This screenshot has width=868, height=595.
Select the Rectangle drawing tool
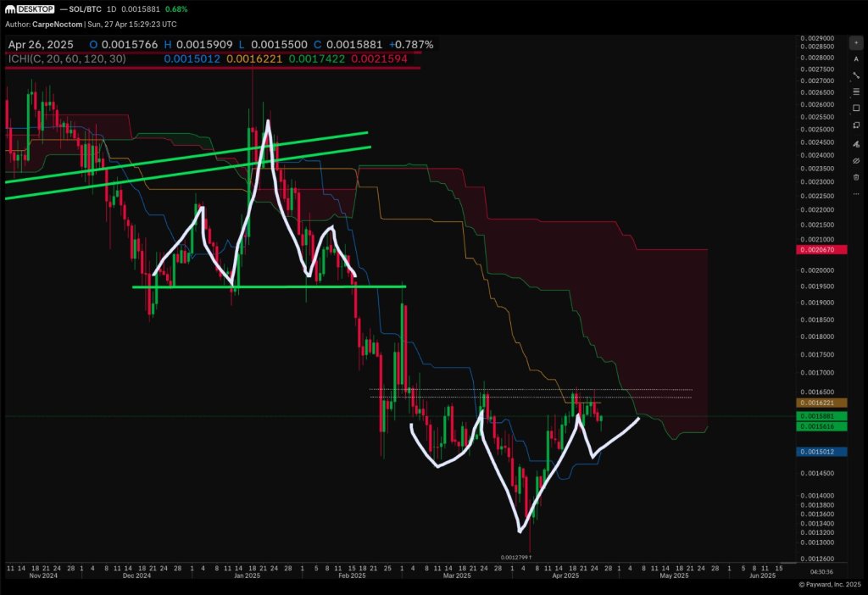(856, 108)
